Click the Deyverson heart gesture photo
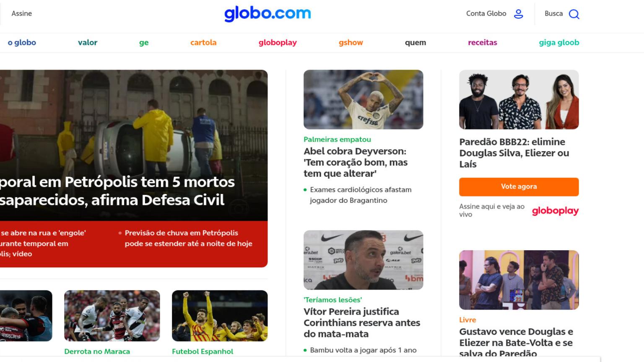Screen dimensions: 644x362 (363, 100)
